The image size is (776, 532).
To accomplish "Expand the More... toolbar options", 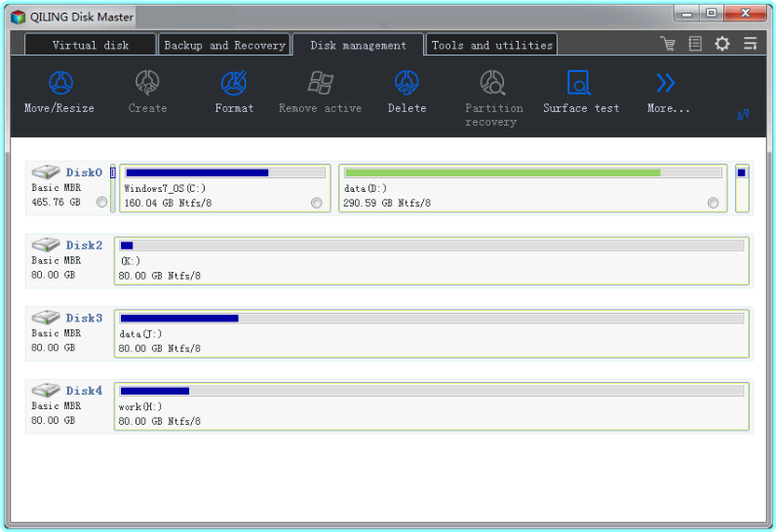I will pos(667,92).
